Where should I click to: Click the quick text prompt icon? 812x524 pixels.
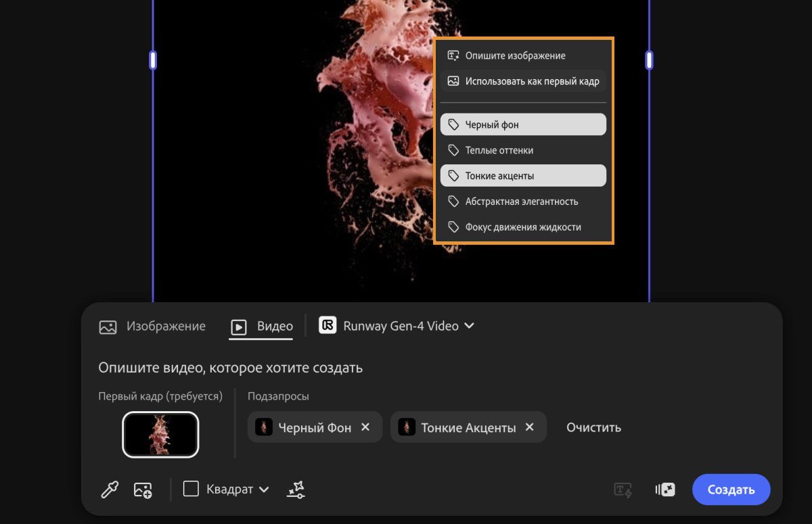623,490
